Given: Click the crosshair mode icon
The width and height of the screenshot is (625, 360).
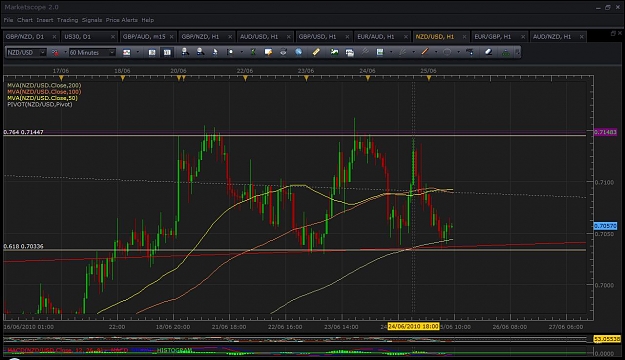Looking at the screenshot, I should [230, 52].
